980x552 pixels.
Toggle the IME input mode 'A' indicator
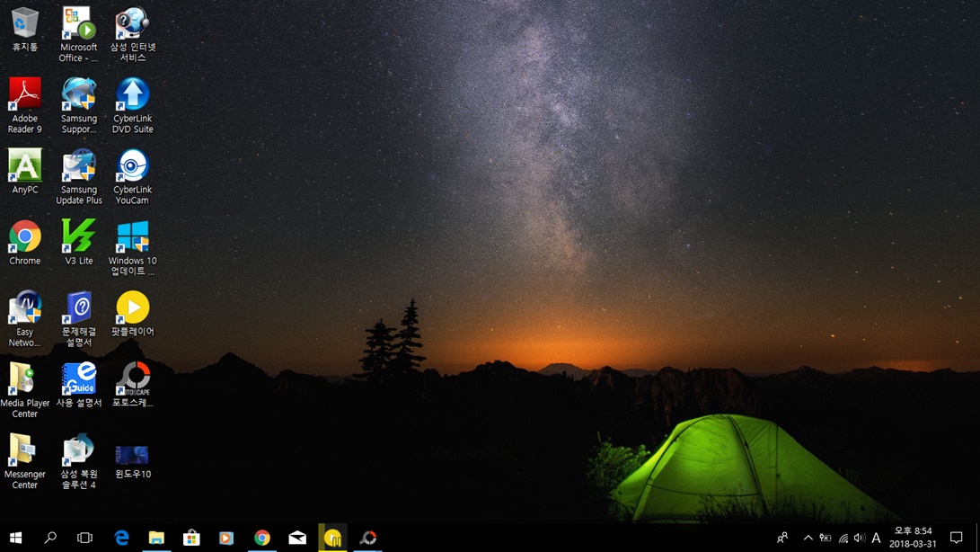[876, 538]
